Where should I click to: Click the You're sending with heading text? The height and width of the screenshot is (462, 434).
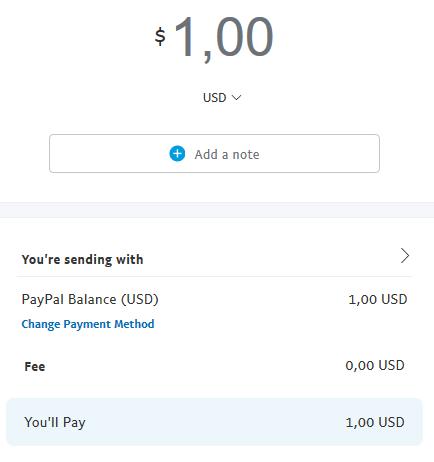point(82,259)
